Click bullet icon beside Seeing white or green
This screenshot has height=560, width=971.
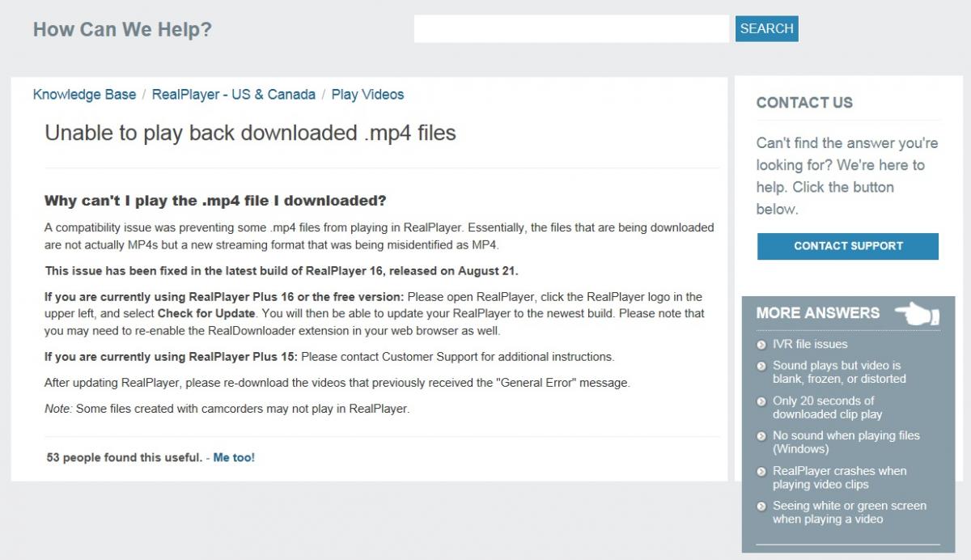pyautogui.click(x=761, y=506)
